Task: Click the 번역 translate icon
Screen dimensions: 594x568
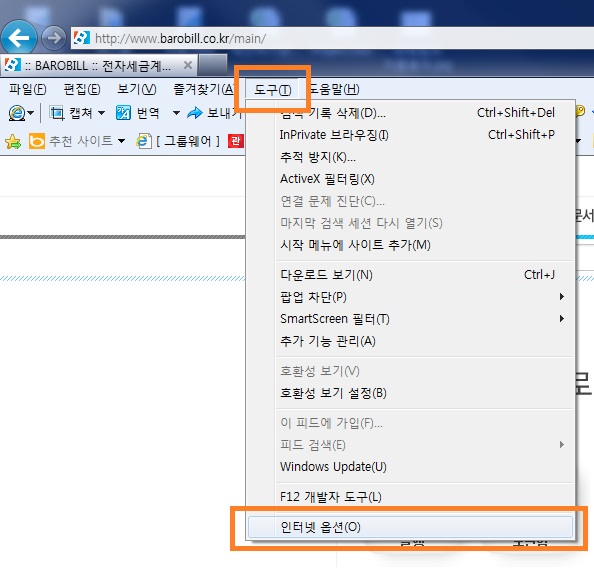Action: (123, 113)
